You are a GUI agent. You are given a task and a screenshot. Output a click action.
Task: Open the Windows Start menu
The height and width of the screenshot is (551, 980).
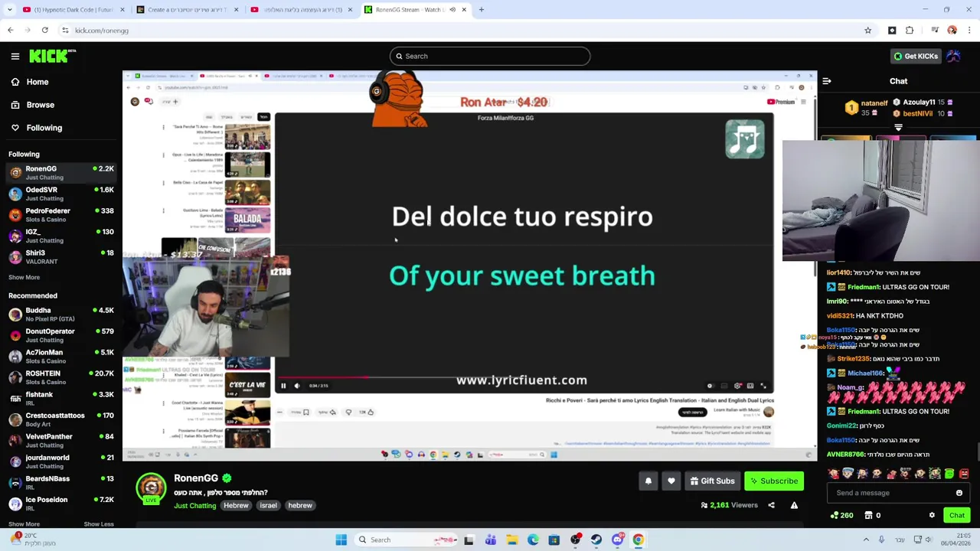(x=341, y=540)
